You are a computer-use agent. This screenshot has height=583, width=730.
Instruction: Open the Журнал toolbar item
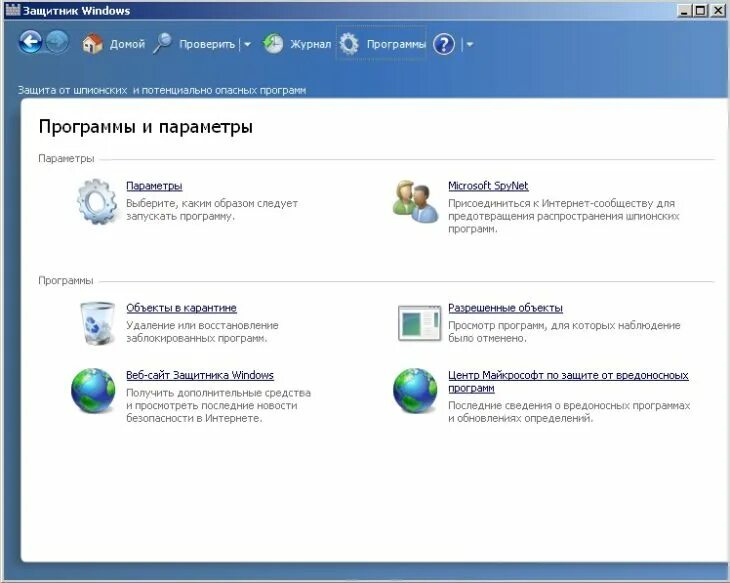click(x=311, y=44)
